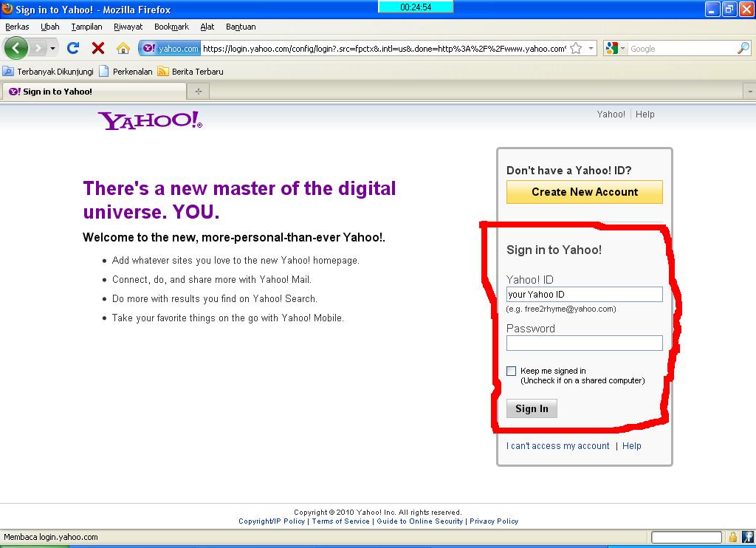Click the red Stop loading icon
Viewport: 756px width, 548px height.
tap(98, 48)
